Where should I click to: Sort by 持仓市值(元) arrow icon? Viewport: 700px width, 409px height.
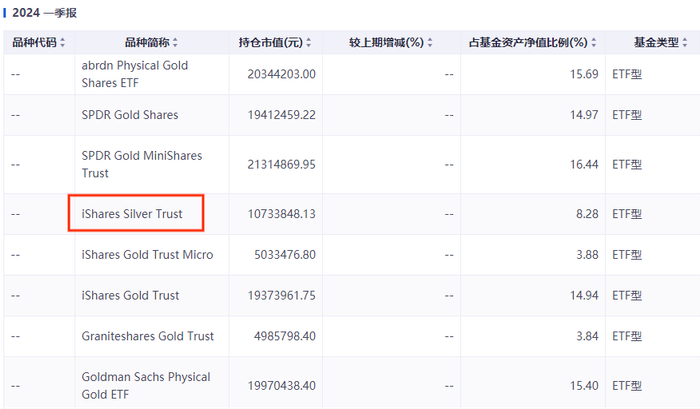tap(308, 43)
